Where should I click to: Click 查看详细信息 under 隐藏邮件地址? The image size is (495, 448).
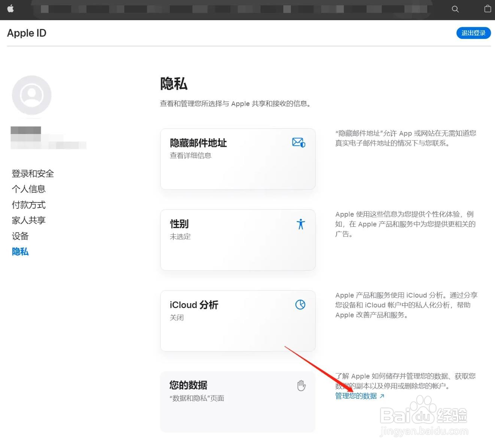191,155
